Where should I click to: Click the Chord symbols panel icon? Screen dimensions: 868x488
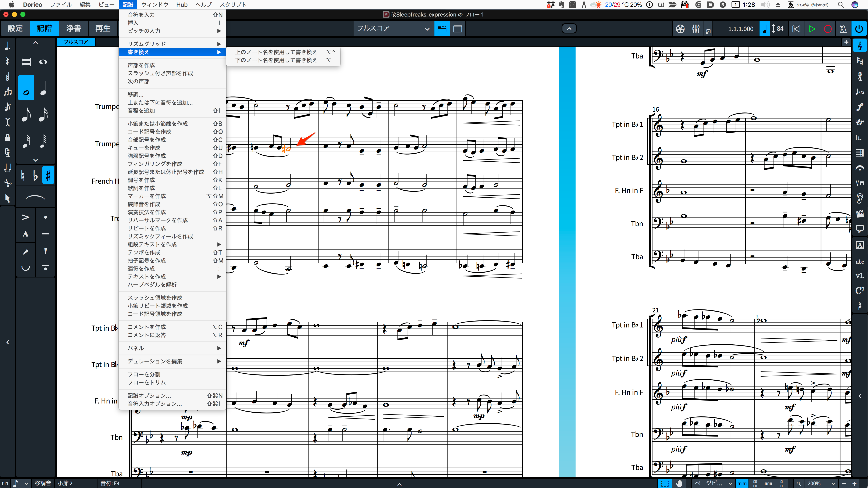(x=860, y=290)
